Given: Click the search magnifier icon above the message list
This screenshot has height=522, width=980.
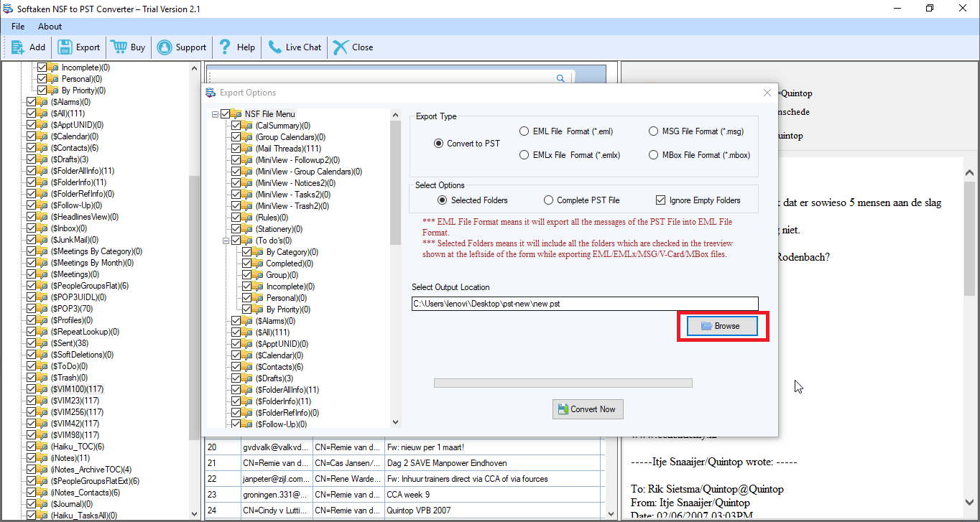Looking at the screenshot, I should pos(560,78).
